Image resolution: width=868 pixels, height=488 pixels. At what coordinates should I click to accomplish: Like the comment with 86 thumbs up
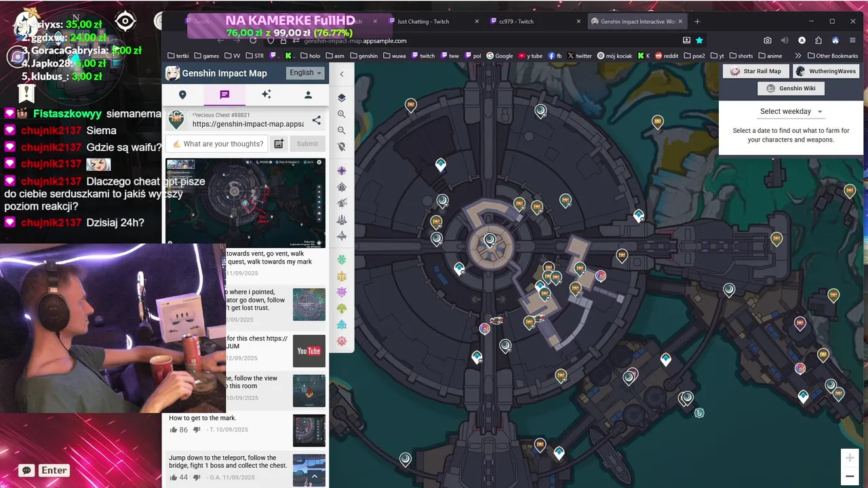[x=174, y=430]
